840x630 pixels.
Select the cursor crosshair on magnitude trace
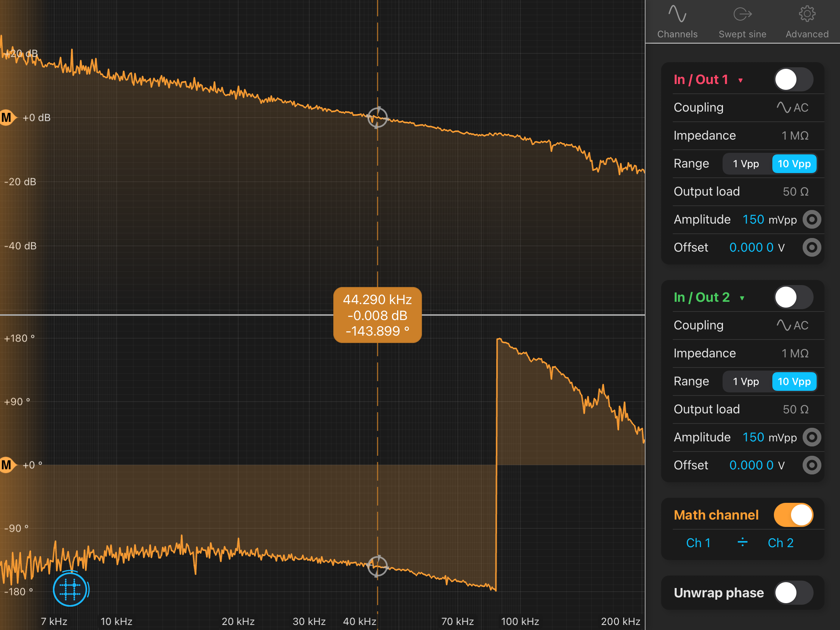pos(377,117)
